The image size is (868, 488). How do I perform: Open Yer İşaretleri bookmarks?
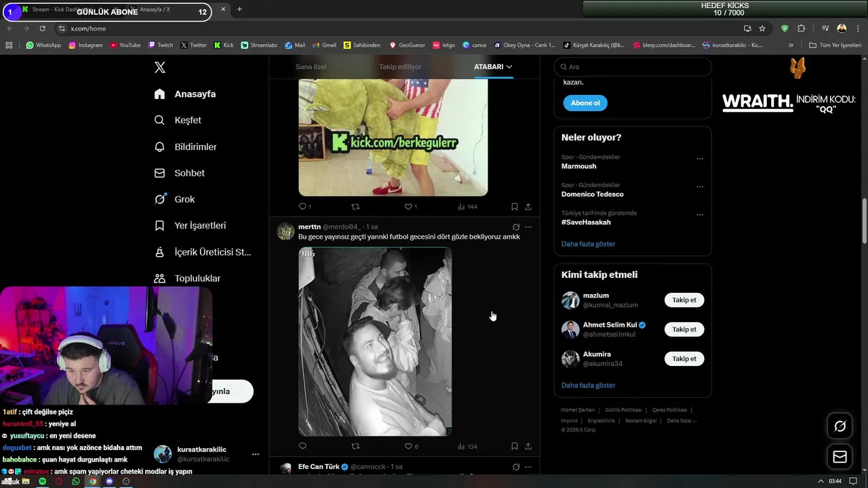point(190,225)
